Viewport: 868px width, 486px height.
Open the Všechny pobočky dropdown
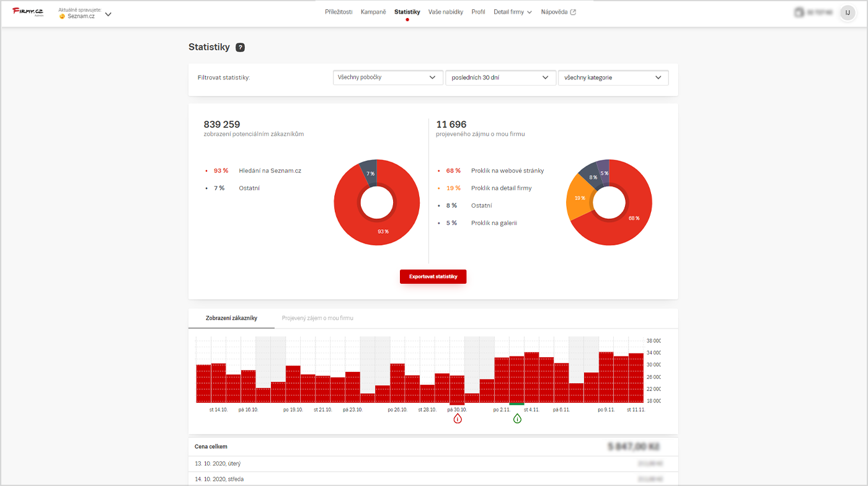point(387,77)
